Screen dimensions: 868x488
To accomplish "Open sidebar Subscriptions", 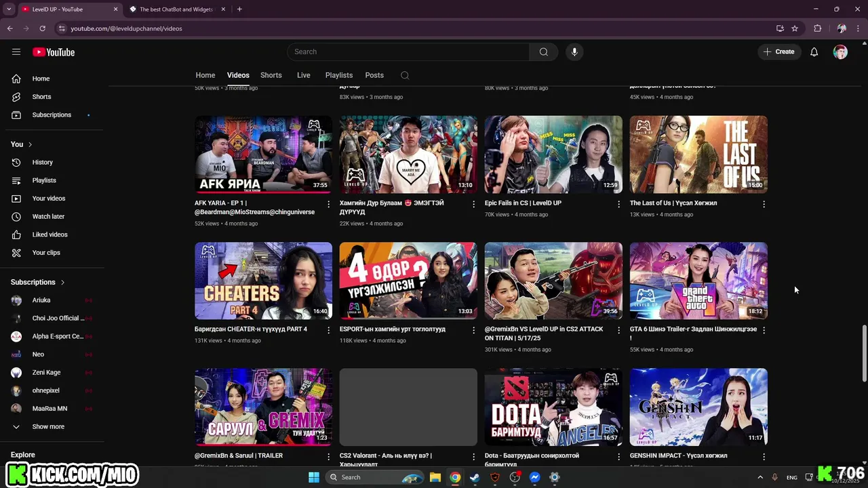I will [52, 115].
